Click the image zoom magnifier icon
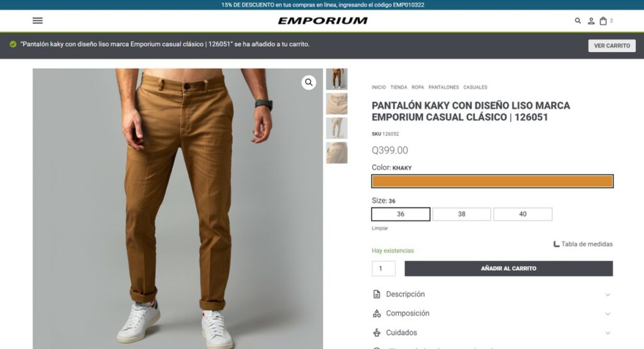644x349 pixels. pyautogui.click(x=309, y=82)
